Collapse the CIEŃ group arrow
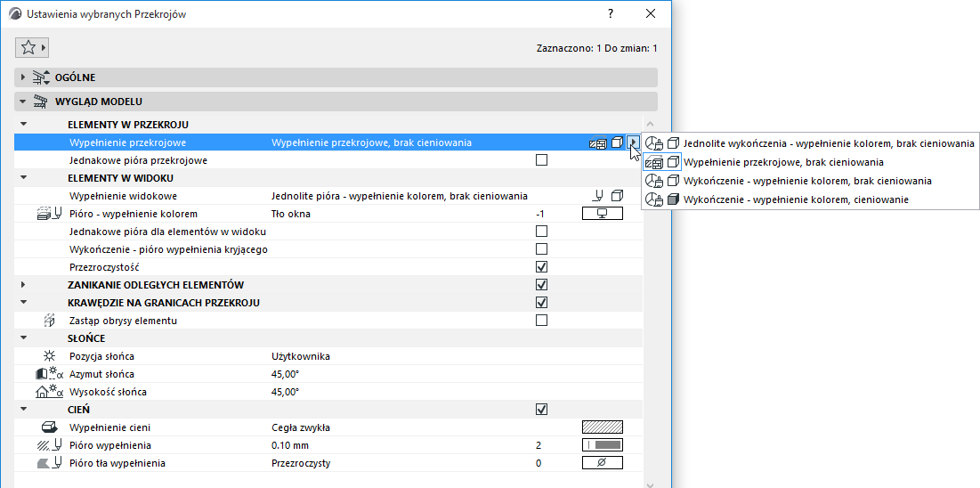This screenshot has width=980, height=488. [23, 410]
